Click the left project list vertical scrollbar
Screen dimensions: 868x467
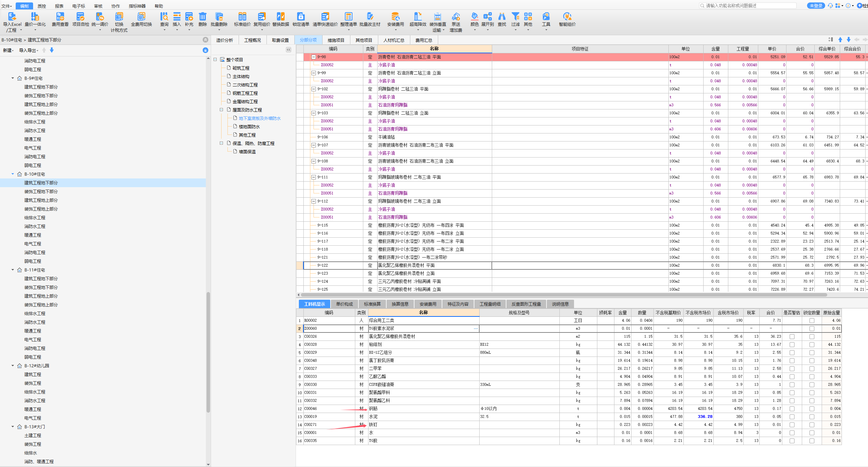coord(208,352)
